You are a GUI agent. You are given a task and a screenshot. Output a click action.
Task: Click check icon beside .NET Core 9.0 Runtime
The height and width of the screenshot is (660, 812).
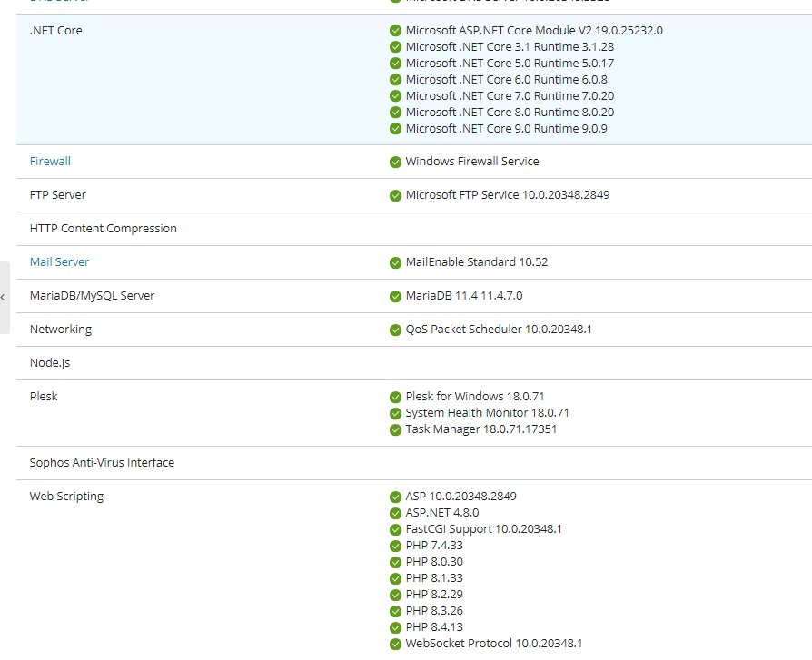(x=395, y=129)
